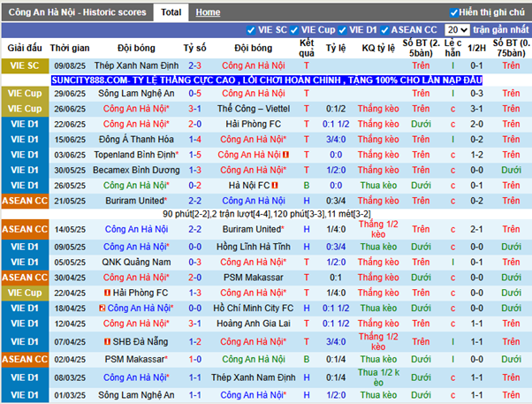Click the red card icon on the 18/04/25 row
This screenshot has height=404, width=532.
coord(103,309)
